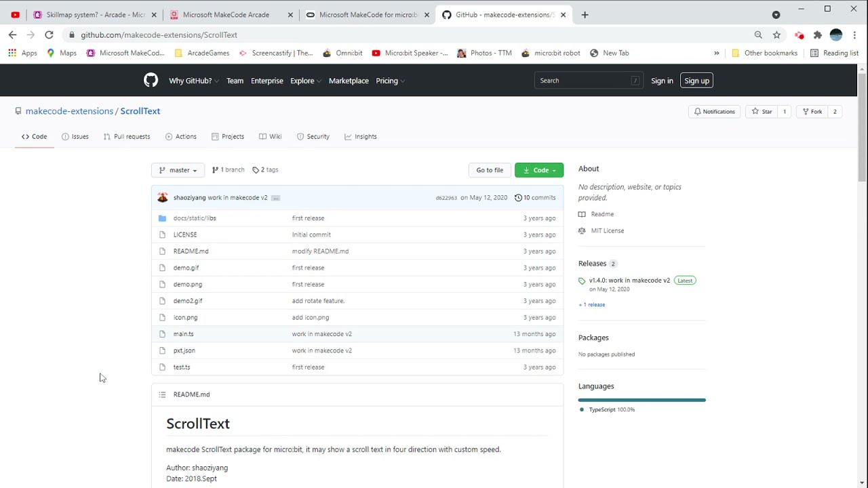The image size is (868, 488).
Task: Open demo2.gif file
Action: point(188,301)
